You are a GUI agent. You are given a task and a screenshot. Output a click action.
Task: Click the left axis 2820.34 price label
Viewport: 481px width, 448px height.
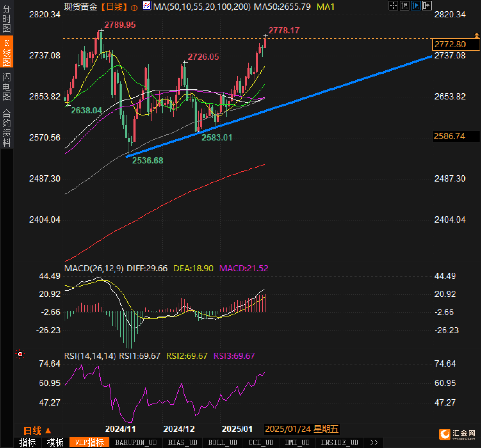click(45, 14)
